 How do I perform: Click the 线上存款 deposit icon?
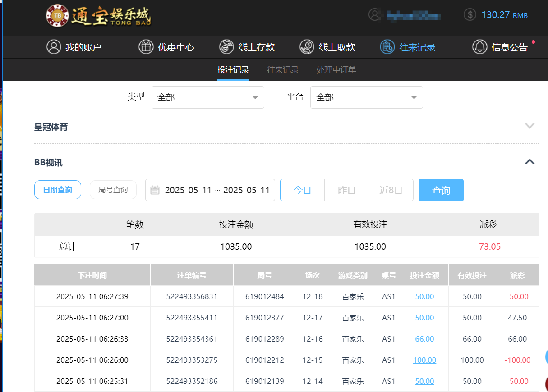[226, 46]
